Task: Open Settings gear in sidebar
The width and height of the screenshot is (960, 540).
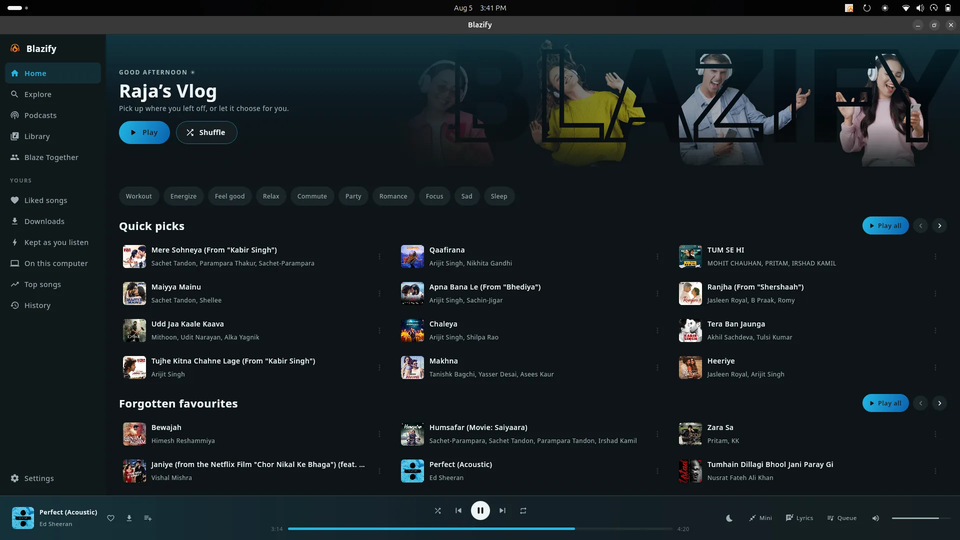Action: (x=53, y=478)
